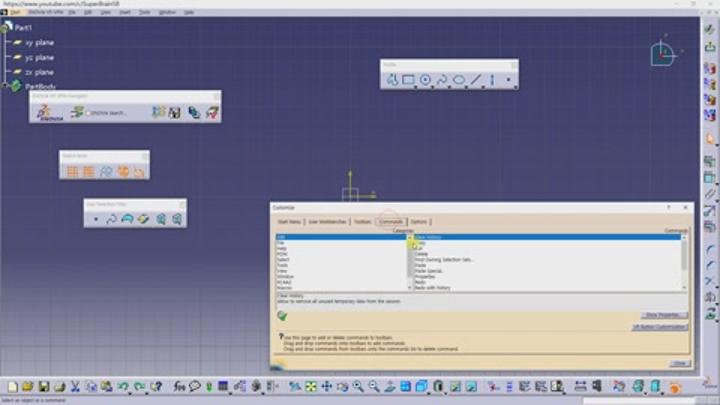Toggle Construction/Standard Element in Sketch tools
Image resolution: width=720 pixels, height=405 pixels.
point(106,171)
